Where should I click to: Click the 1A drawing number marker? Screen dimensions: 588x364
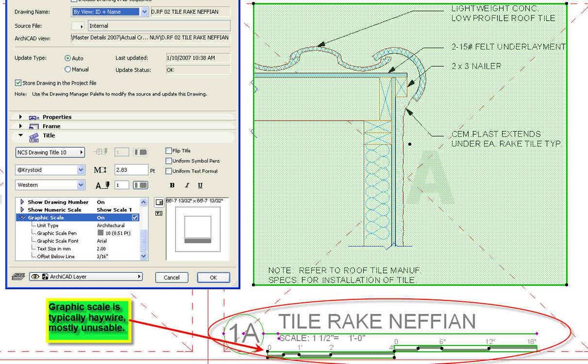pos(244,333)
